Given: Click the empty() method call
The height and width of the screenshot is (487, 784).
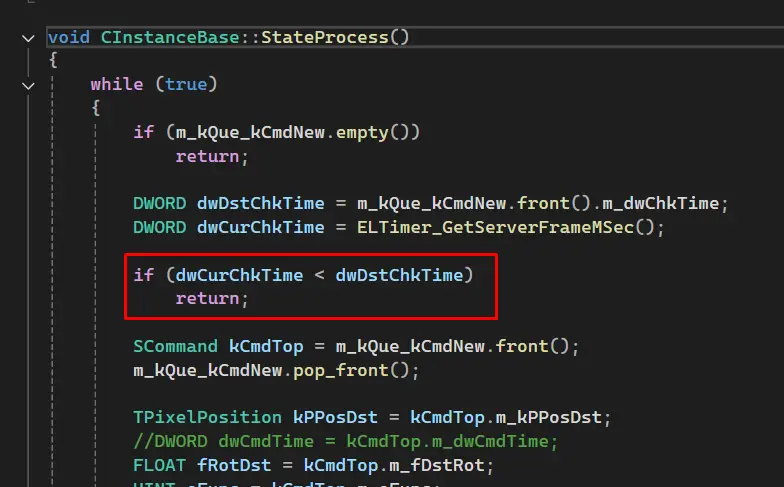Looking at the screenshot, I should [x=384, y=132].
